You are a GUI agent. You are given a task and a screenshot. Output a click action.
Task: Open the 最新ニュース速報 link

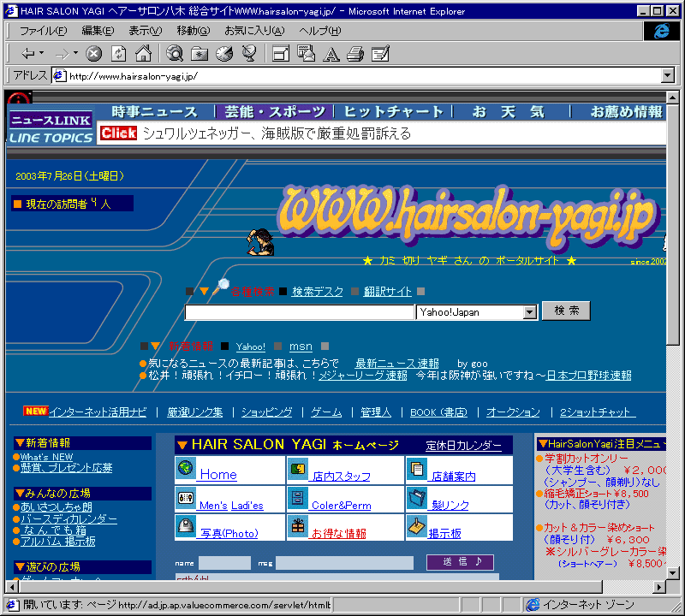click(x=396, y=364)
